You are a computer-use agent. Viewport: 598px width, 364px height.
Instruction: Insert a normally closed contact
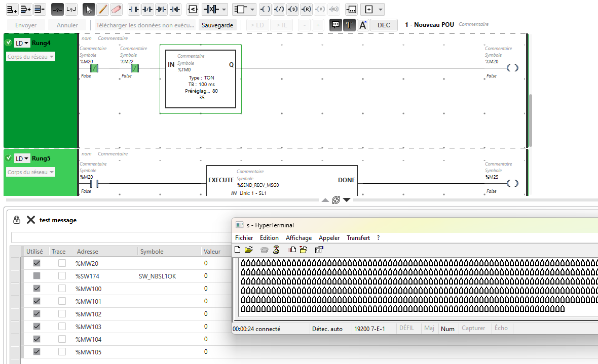(x=147, y=9)
